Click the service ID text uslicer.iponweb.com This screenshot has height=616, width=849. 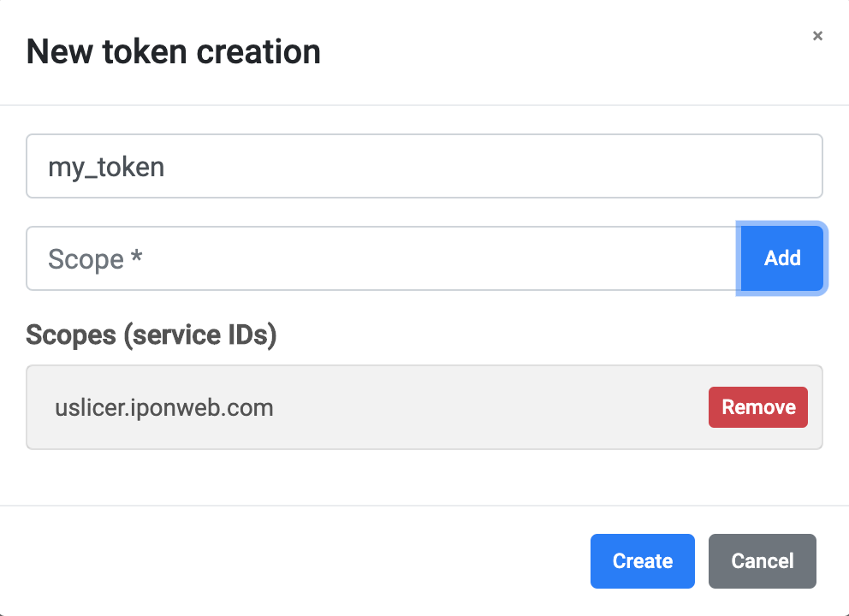(x=164, y=407)
